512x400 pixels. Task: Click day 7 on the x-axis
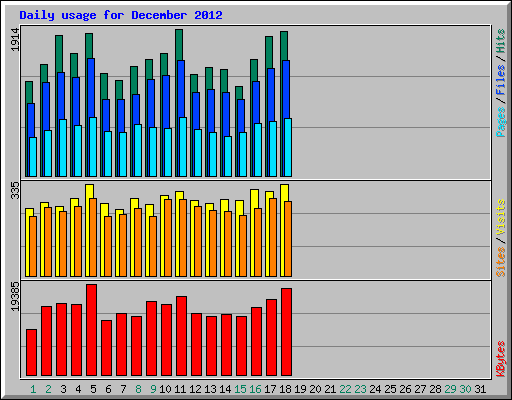(x=123, y=389)
